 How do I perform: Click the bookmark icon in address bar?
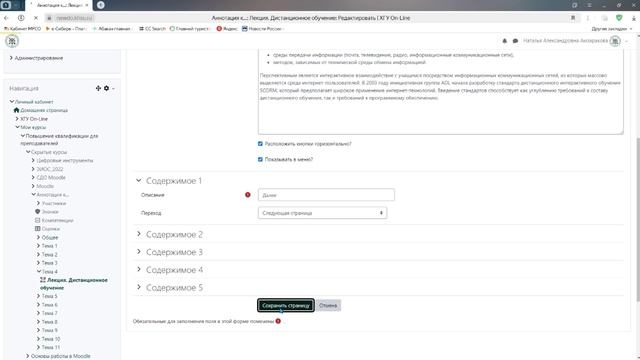pyautogui.click(x=573, y=18)
